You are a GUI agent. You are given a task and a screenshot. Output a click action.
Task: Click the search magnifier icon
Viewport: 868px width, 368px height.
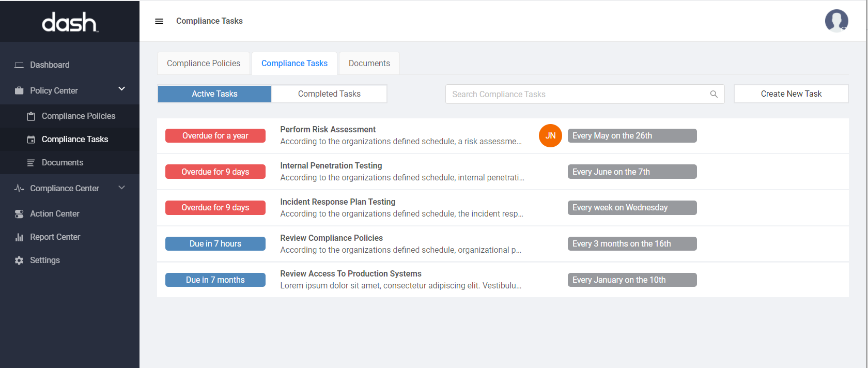coord(714,94)
